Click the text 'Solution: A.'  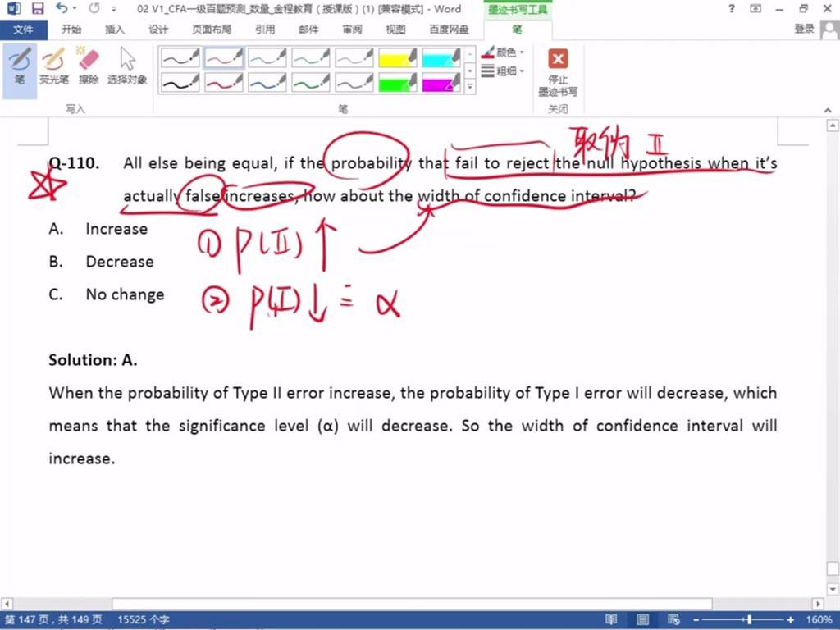[93, 360]
